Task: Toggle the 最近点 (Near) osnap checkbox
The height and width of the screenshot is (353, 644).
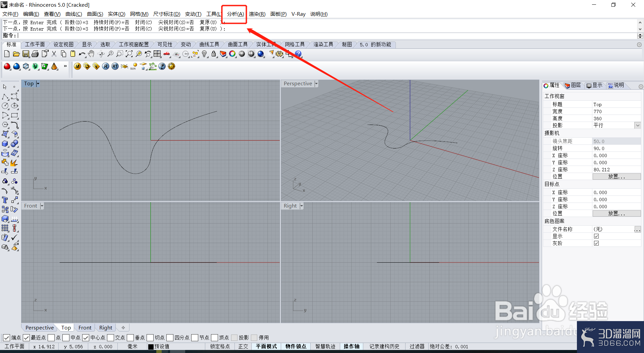Action: pyautogui.click(x=26, y=338)
